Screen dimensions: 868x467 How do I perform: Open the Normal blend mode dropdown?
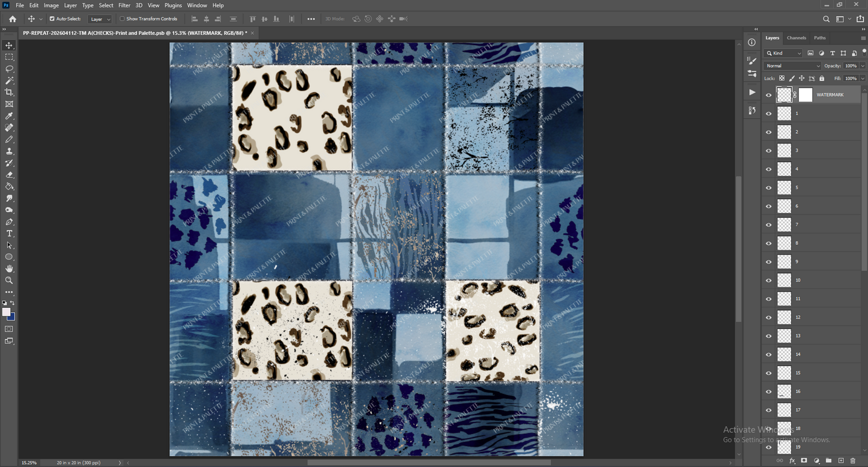tap(792, 65)
